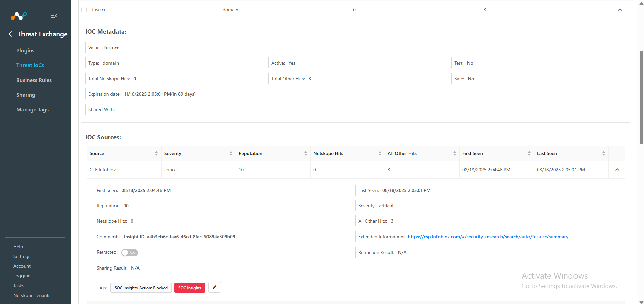
Task: Open Business Rules section
Action: coord(34,80)
